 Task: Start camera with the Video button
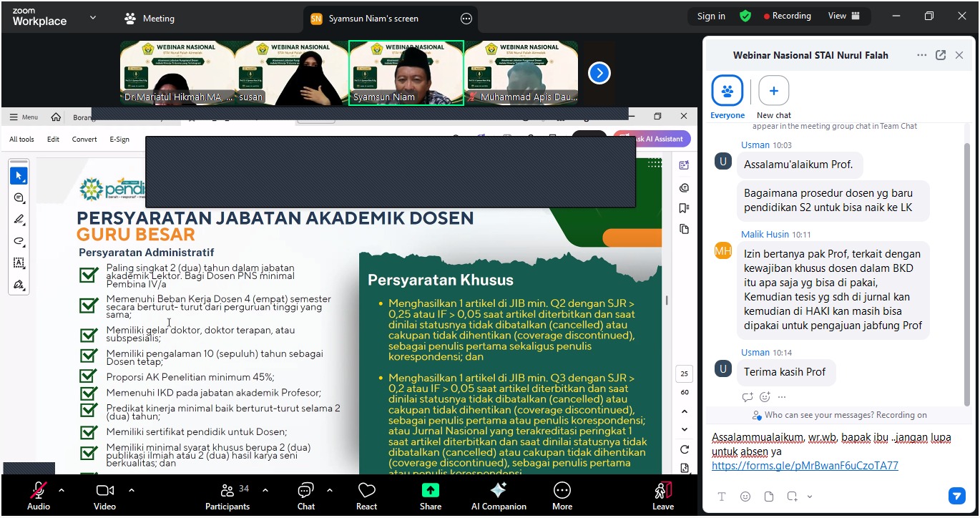point(104,496)
